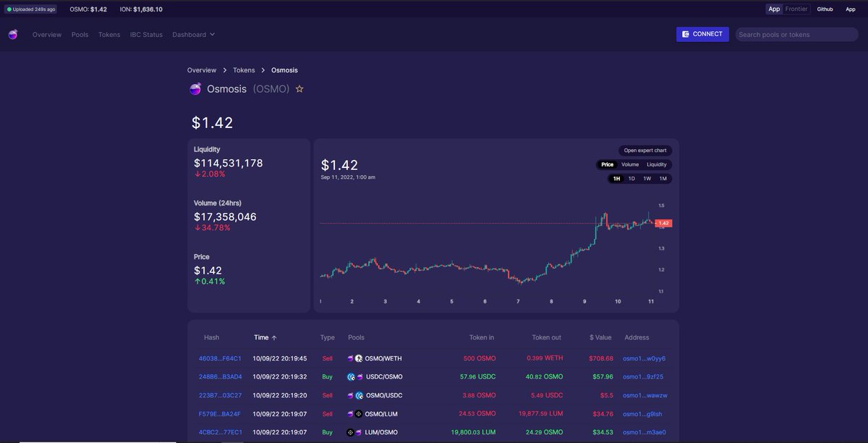The image size is (868, 443).
Task: Open the IBC Status page
Action: point(146,35)
